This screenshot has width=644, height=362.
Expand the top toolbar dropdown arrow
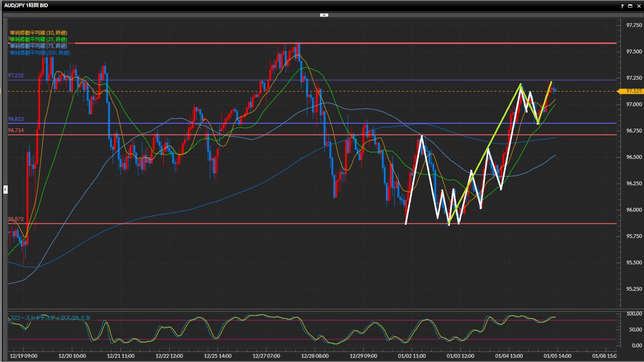(x=324, y=15)
